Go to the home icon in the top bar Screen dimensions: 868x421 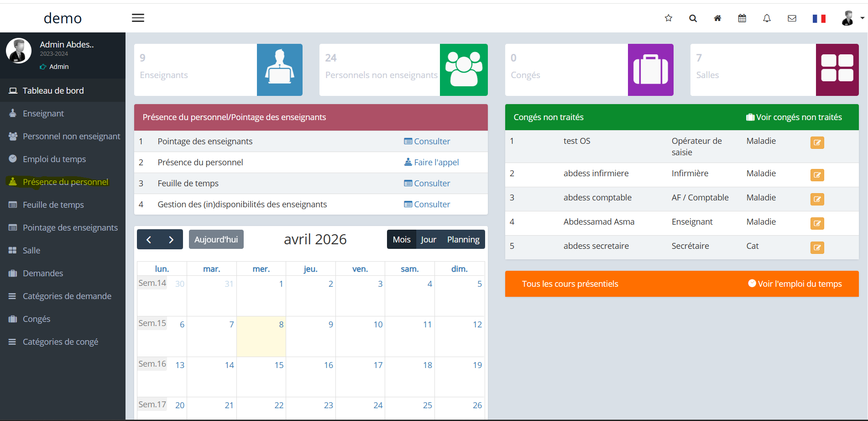coord(717,18)
